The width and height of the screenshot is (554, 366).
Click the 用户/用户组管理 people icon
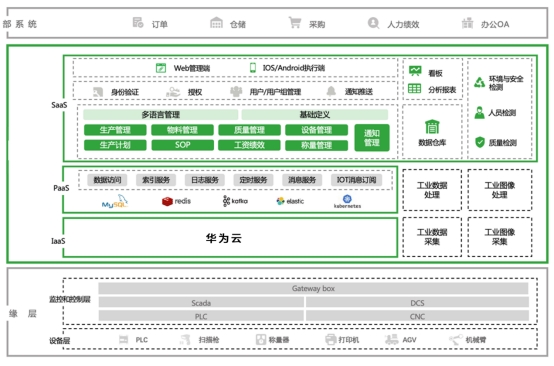[x=236, y=92]
